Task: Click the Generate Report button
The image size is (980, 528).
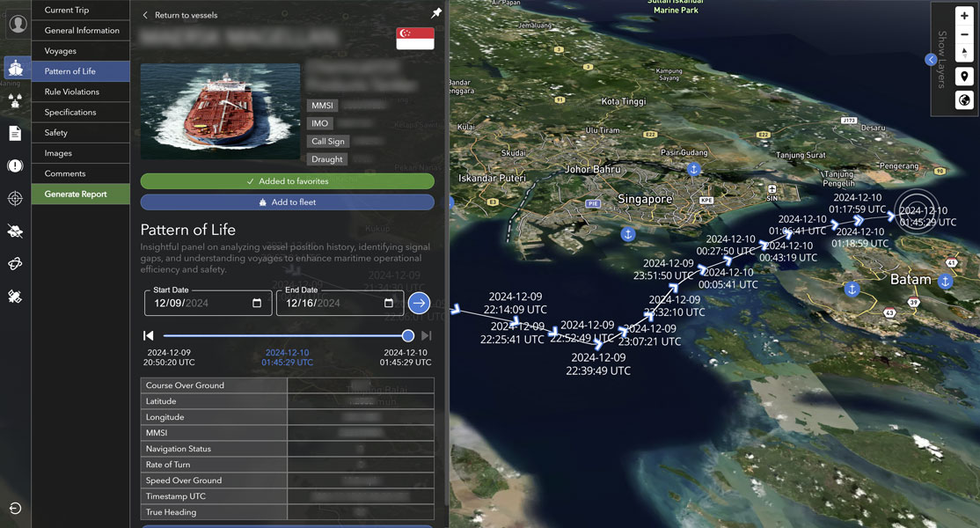Action: pyautogui.click(x=76, y=194)
